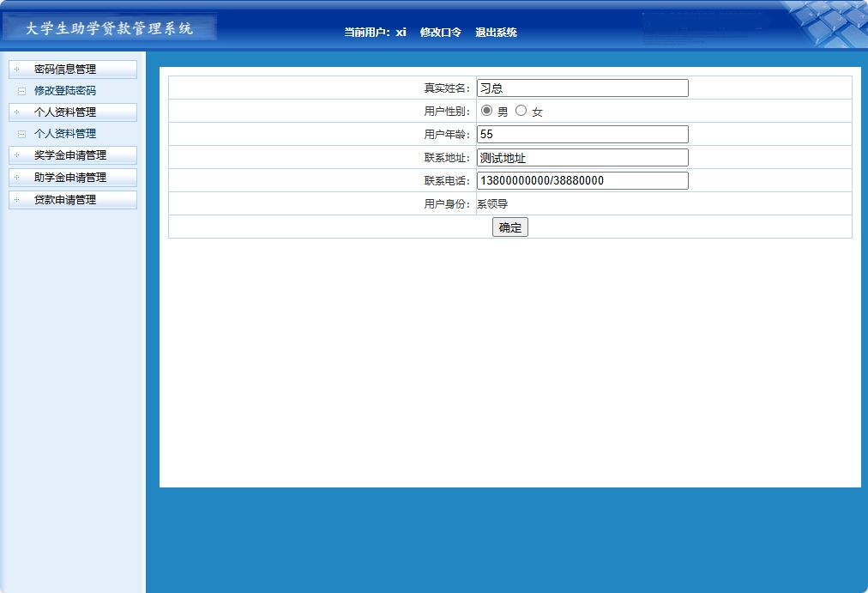Click the 联系电话 phone number field
This screenshot has height=593, width=868.
coord(582,180)
